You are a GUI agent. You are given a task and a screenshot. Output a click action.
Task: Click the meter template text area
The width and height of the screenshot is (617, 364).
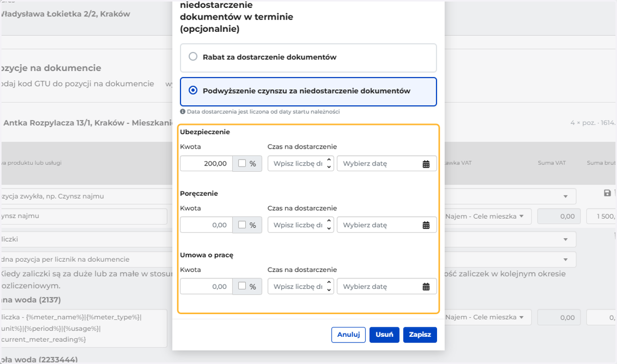84,328
